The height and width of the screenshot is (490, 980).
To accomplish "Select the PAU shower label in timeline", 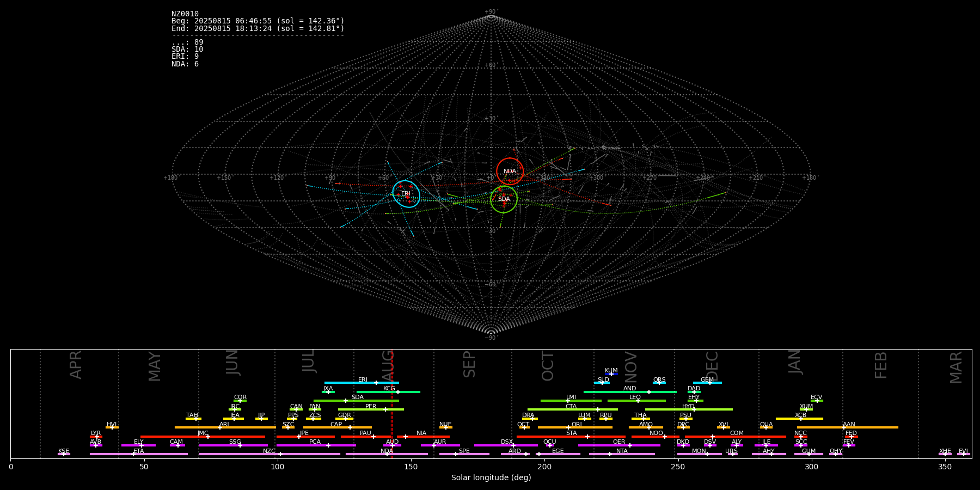I will [x=365, y=433].
